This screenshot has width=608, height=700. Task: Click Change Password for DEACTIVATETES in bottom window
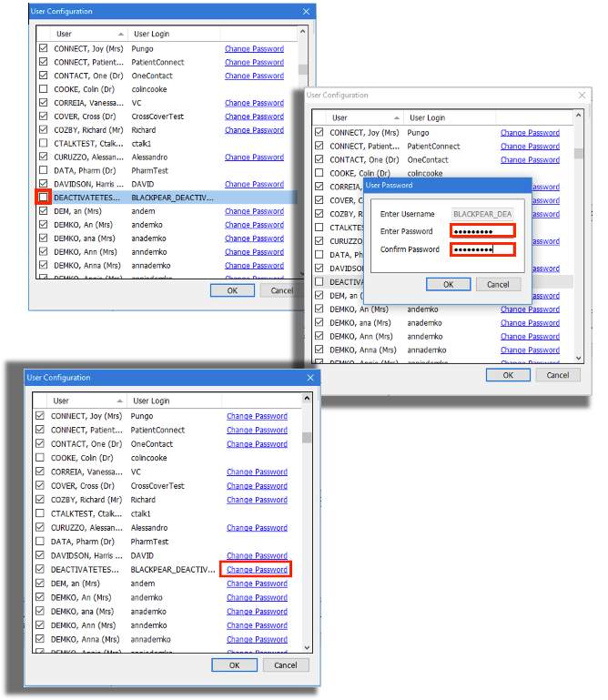coord(257,570)
